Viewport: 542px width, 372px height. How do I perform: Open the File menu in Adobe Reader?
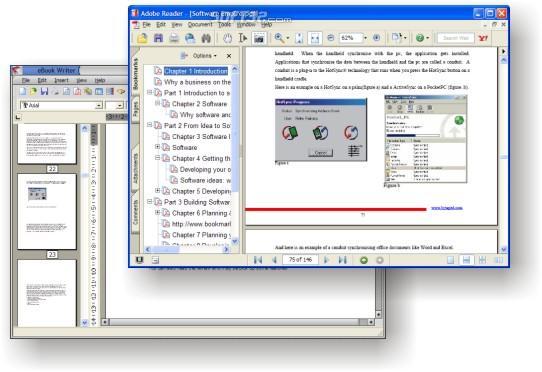click(147, 25)
